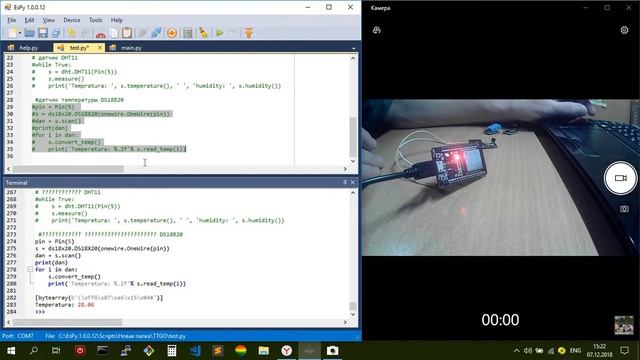Click the calculator-like toolbar icon

[x=187, y=33]
